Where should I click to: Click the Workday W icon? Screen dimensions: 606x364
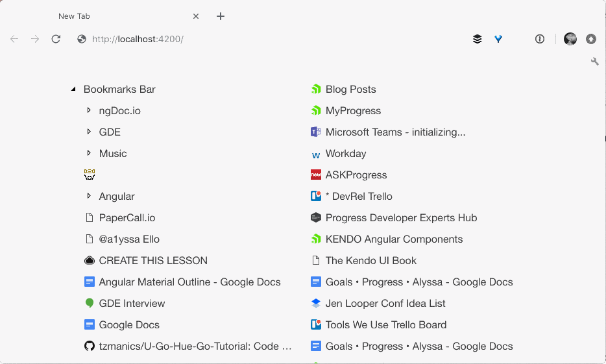(x=316, y=155)
